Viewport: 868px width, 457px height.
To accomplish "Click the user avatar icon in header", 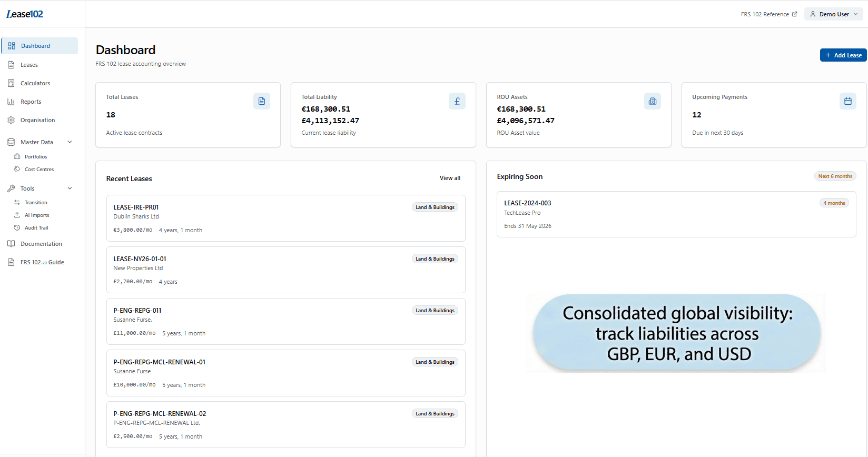I will (813, 14).
